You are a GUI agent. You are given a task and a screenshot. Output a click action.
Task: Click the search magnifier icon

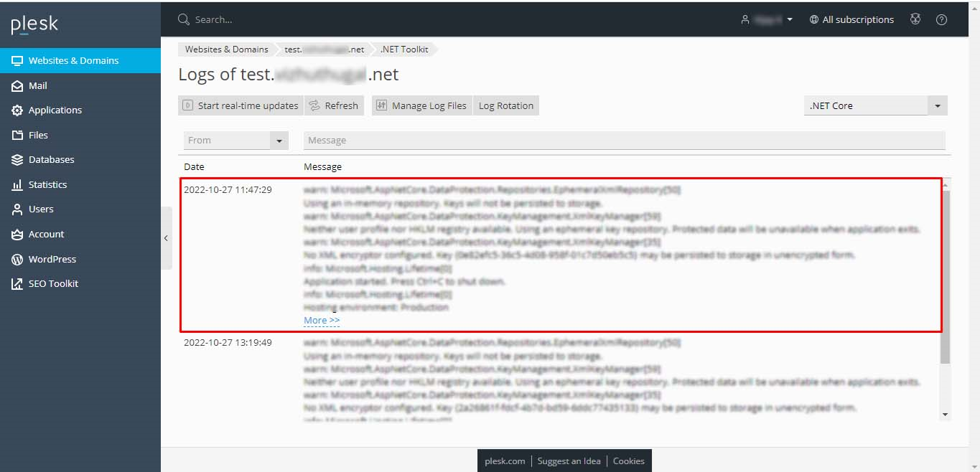tap(184, 19)
